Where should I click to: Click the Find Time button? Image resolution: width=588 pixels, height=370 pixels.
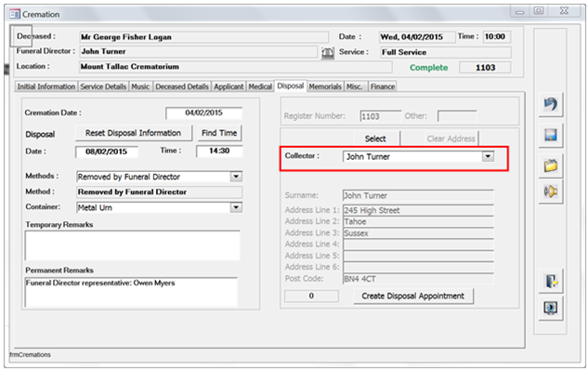(219, 133)
